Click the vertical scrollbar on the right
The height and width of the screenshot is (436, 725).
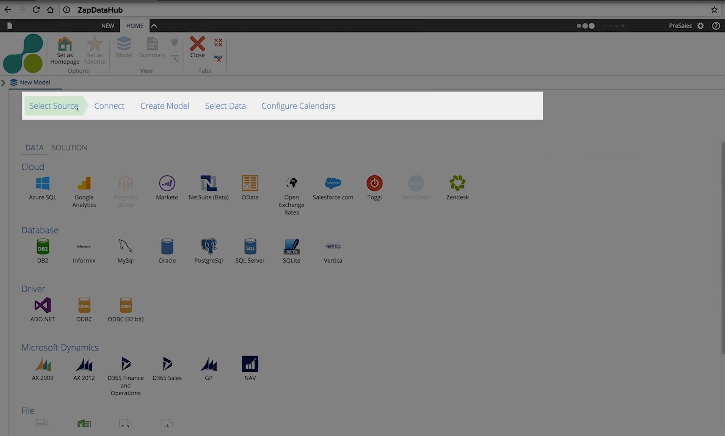click(x=722, y=248)
